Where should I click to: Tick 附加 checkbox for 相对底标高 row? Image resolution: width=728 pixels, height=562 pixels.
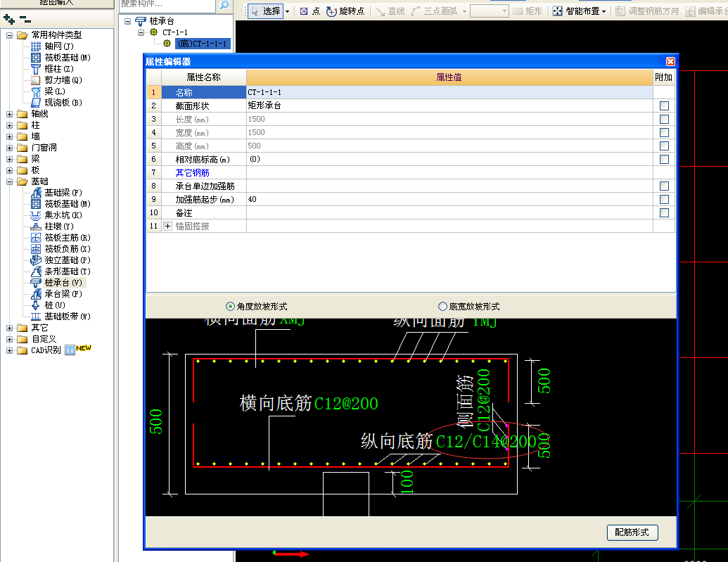pyautogui.click(x=664, y=159)
